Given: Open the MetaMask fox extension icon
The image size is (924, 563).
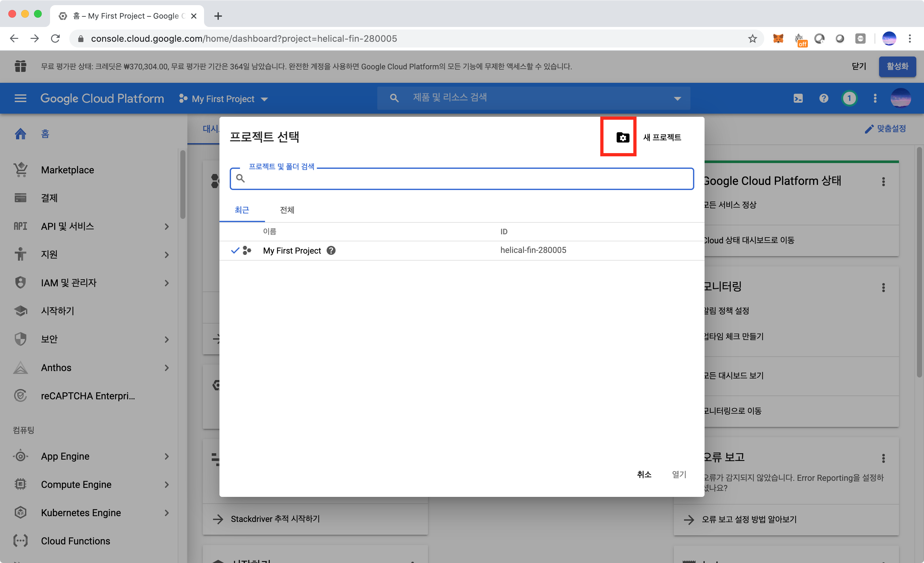Looking at the screenshot, I should tap(778, 39).
